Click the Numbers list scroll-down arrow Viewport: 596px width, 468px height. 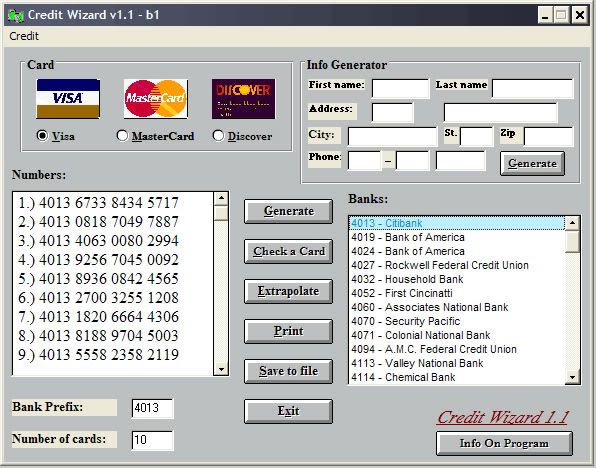pyautogui.click(x=221, y=368)
